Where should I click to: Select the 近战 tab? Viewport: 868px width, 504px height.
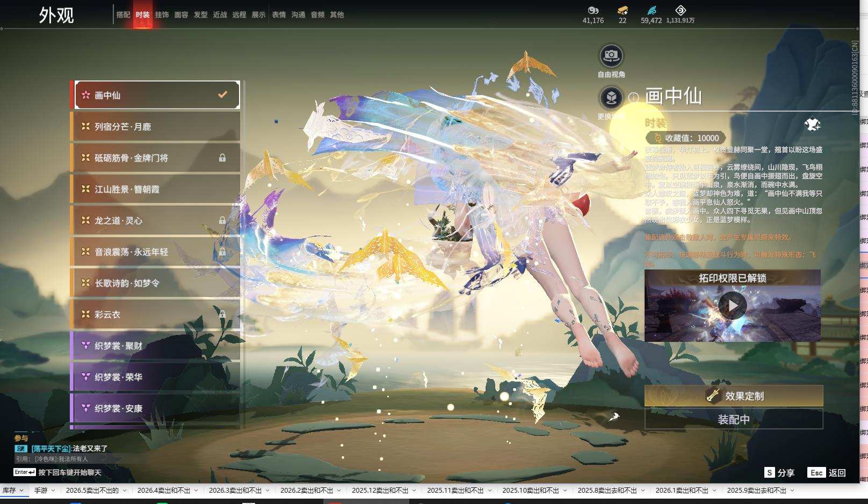(220, 14)
